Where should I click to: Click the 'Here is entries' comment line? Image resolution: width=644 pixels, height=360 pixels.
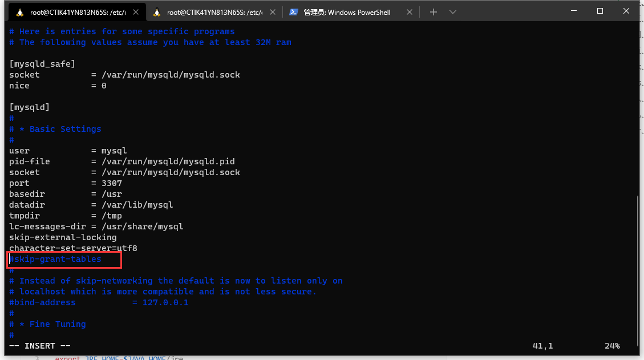click(x=122, y=31)
